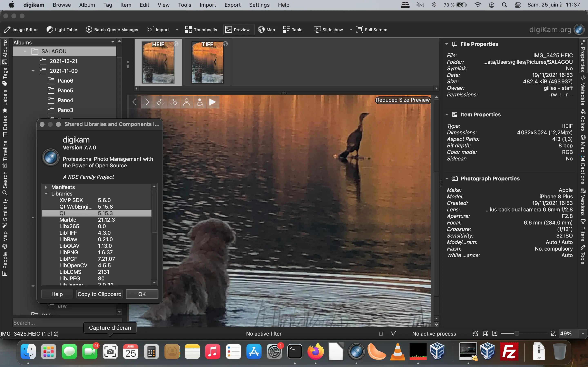588x367 pixels.
Task: Open the Settings menu
Action: click(x=259, y=5)
